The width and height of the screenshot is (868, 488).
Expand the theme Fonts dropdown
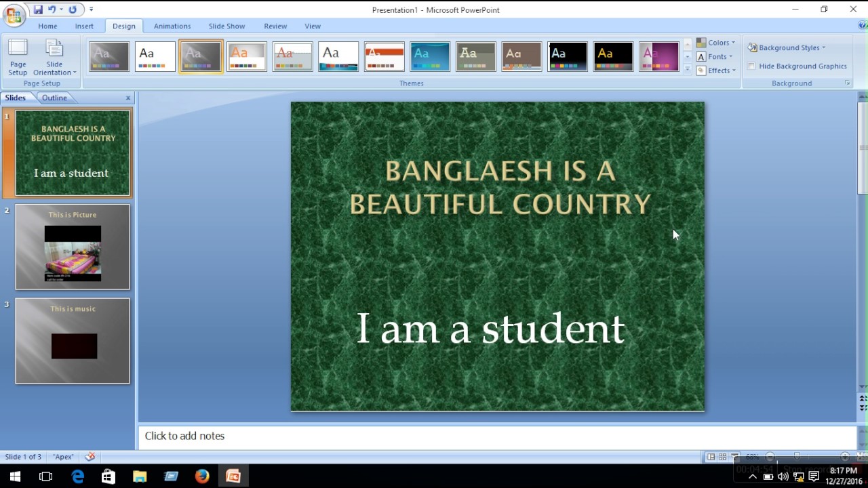tap(715, 57)
